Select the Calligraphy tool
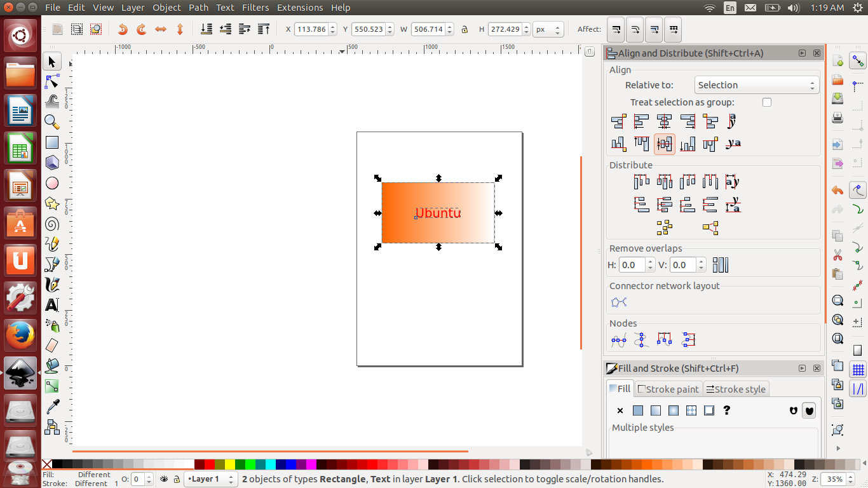This screenshot has height=488, width=868. coord(52,284)
